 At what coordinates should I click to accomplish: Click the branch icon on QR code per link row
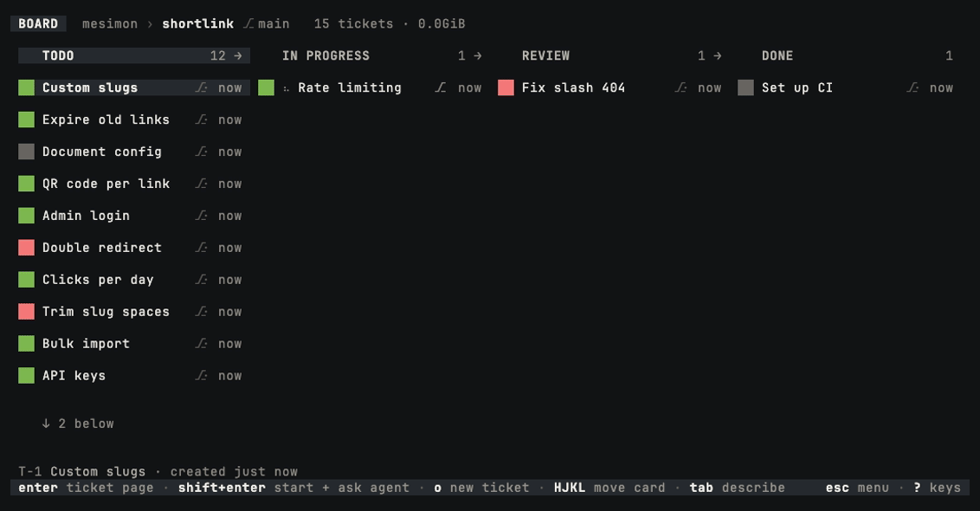(201, 184)
